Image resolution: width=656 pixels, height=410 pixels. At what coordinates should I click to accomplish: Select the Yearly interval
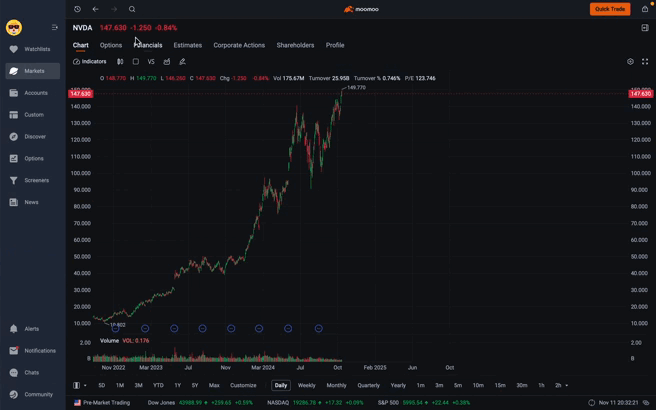(x=398, y=385)
